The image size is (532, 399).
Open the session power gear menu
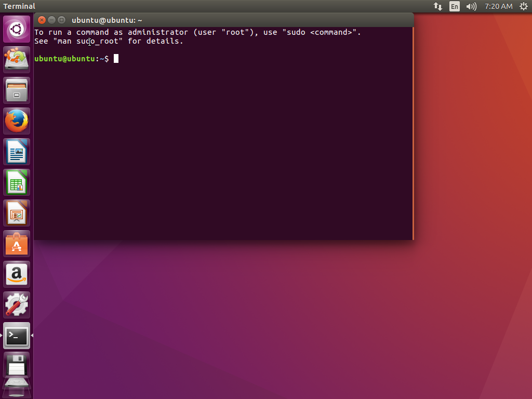tap(524, 6)
